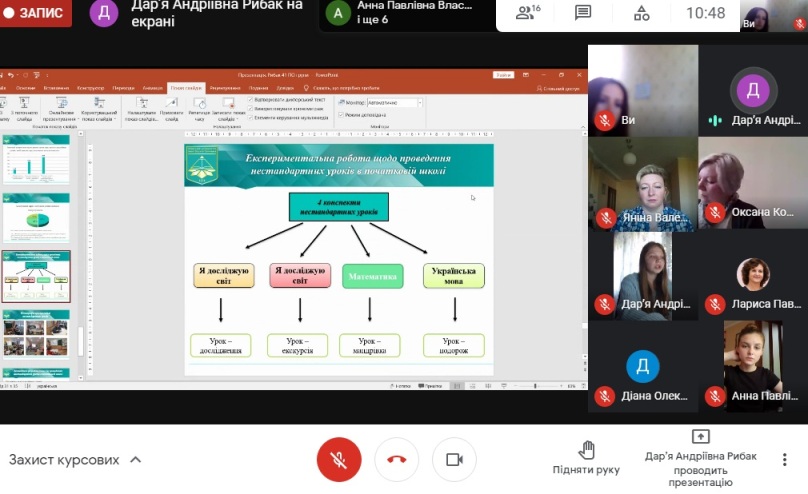This screenshot has height=494, width=808.
Task: Open Примітки in PowerPoint status bar
Action: pos(430,386)
